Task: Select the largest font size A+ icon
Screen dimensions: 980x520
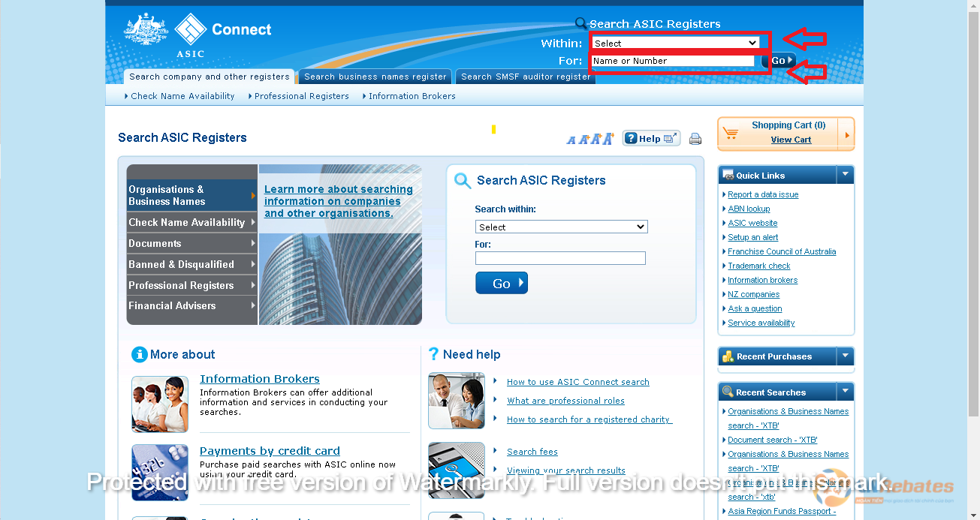Action: pos(608,138)
